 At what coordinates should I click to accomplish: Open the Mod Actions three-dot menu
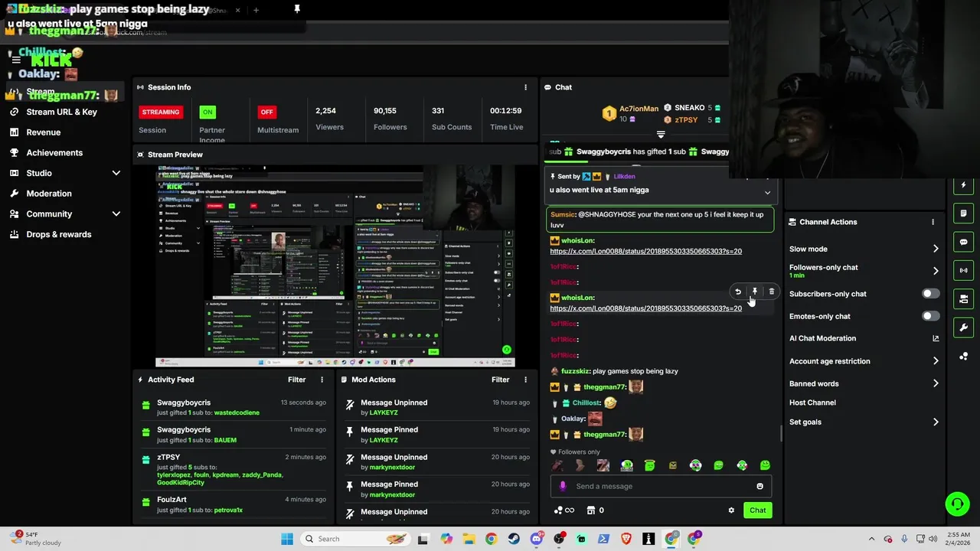525,380
